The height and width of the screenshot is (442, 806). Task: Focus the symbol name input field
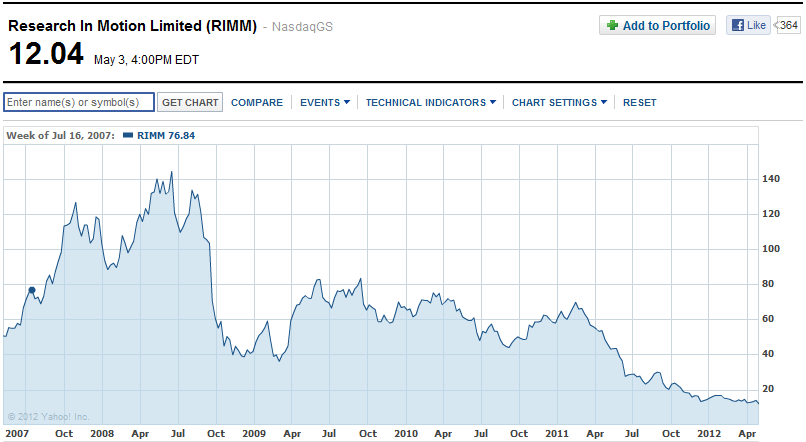tap(79, 102)
